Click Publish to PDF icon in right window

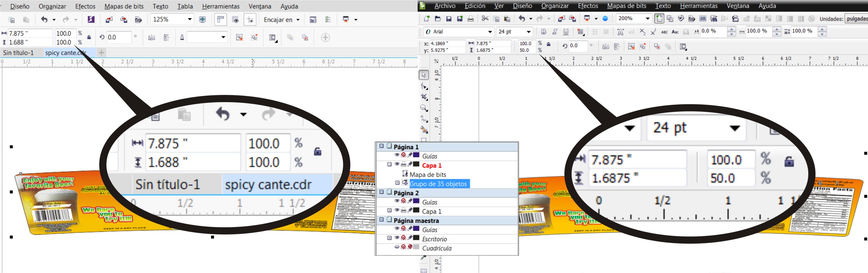[692, 18]
